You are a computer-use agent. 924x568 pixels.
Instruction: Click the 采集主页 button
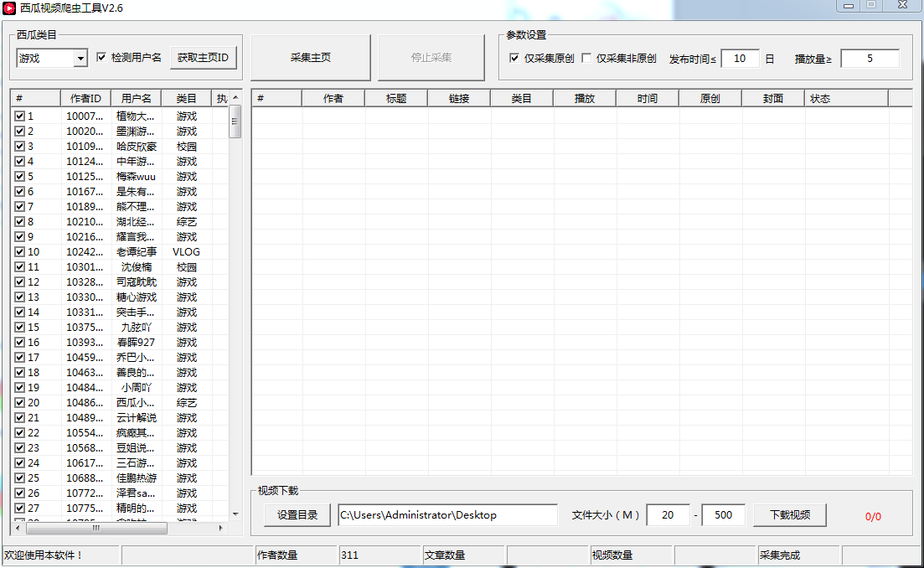pyautogui.click(x=310, y=58)
